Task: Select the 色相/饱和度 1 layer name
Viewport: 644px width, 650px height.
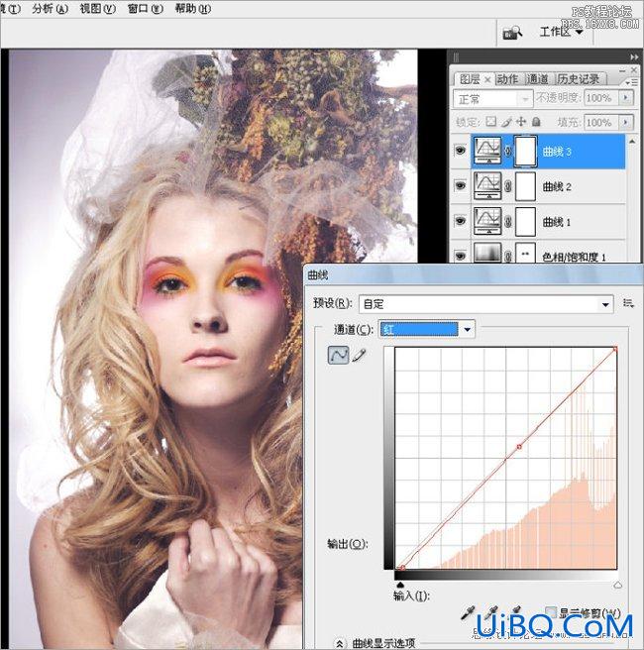Action: tap(574, 257)
